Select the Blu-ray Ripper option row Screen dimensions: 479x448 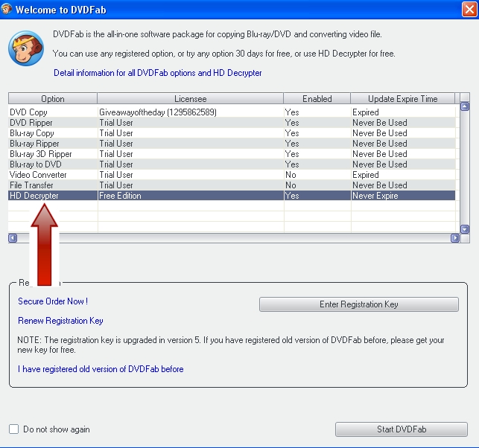(x=232, y=144)
